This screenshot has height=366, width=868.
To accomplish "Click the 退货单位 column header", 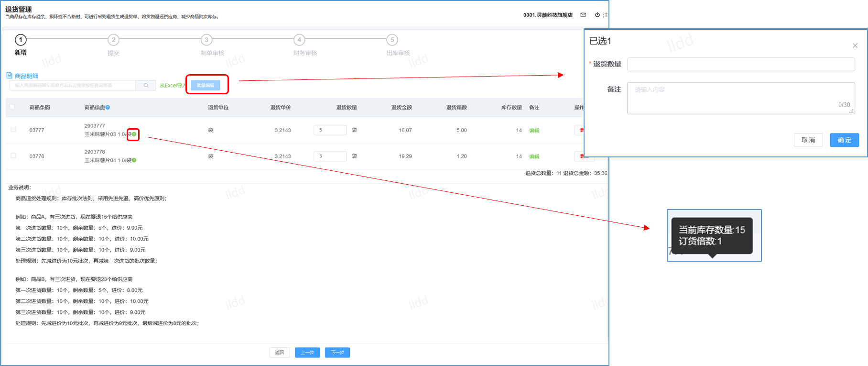I will tap(218, 108).
